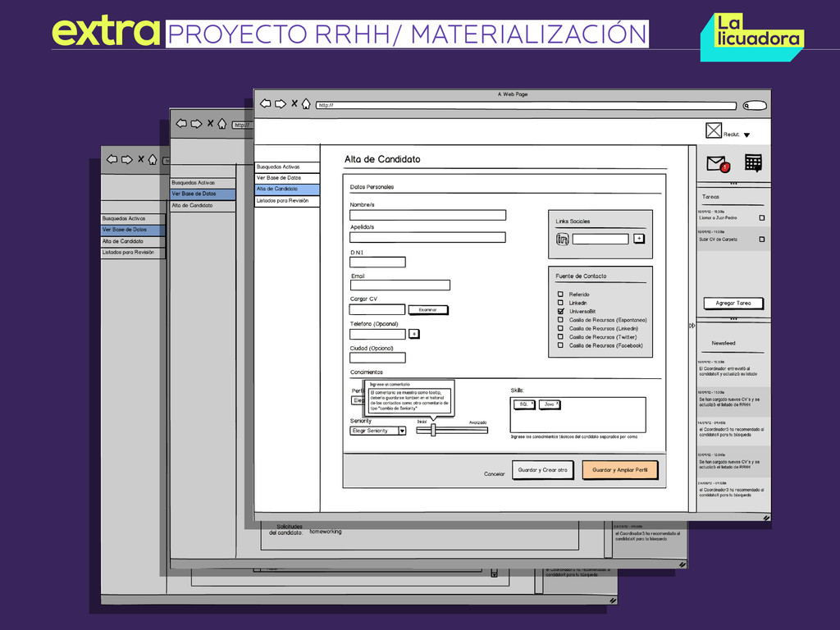The width and height of the screenshot is (840, 630).
Task: Select Listados para Revisión in the front window
Action: (287, 201)
